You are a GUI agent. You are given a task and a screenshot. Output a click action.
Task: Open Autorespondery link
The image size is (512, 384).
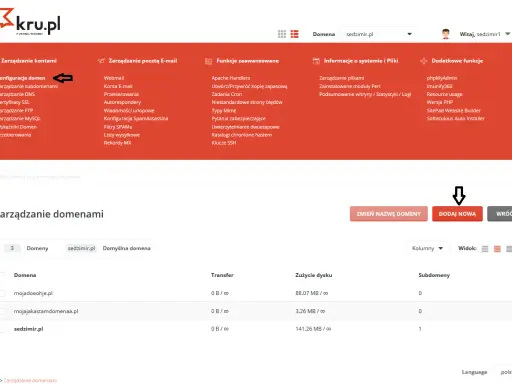click(x=122, y=102)
